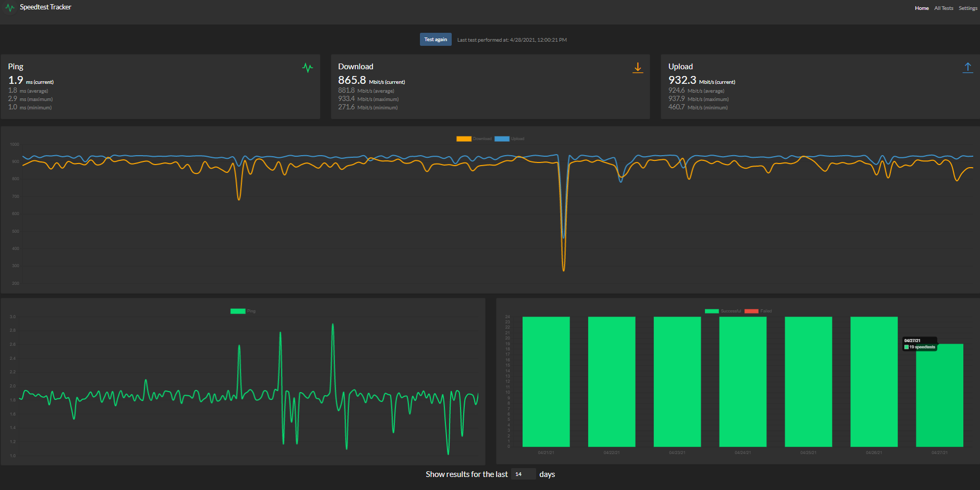Viewport: 980px width, 490px height.
Task: Click the 04/25/21 bar
Action: point(809,382)
